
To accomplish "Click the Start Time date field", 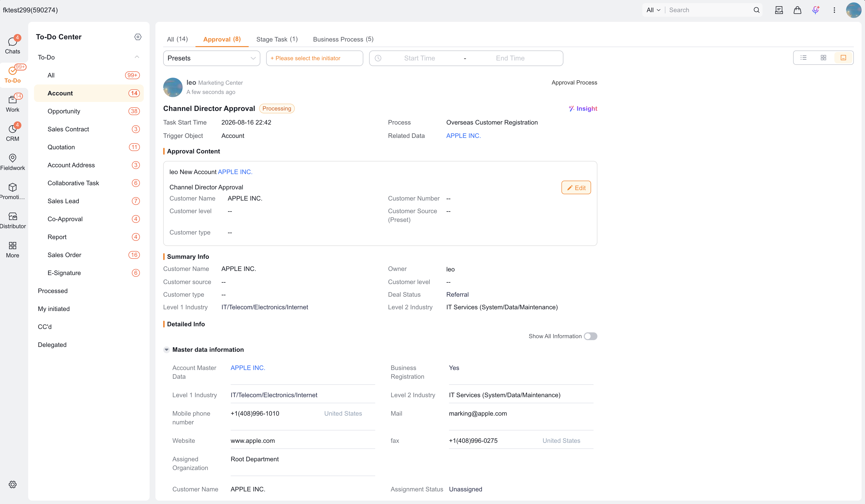I will pyautogui.click(x=419, y=58).
